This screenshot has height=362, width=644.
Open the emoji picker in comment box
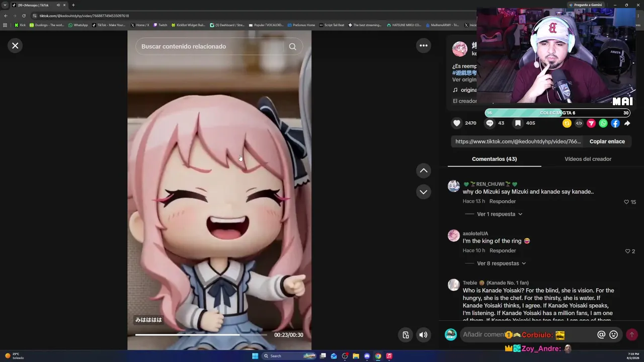tap(613, 335)
